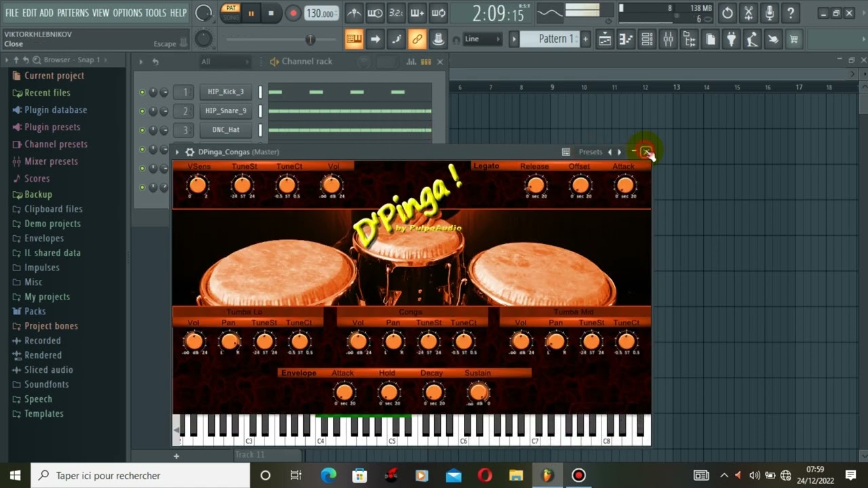Image resolution: width=868 pixels, height=488 pixels.
Task: Toggle Legato in DPinga plugin
Action: click(486, 166)
